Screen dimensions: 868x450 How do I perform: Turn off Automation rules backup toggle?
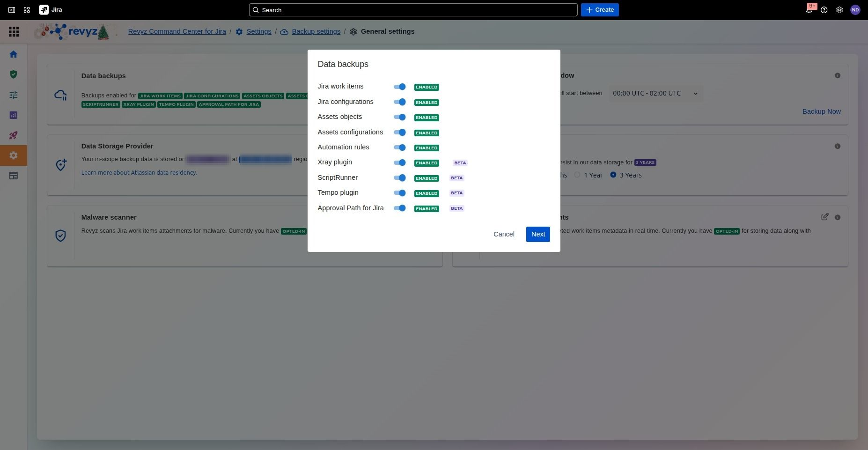pyautogui.click(x=399, y=148)
